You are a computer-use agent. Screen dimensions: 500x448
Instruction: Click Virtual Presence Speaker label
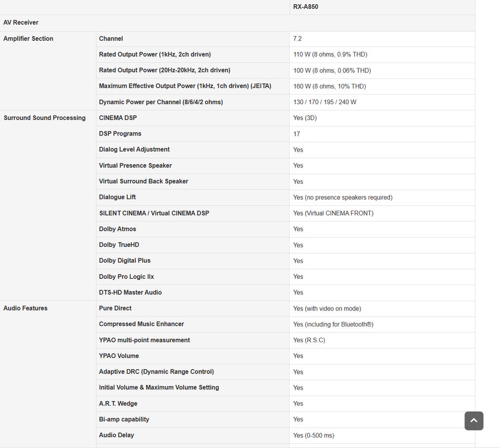click(x=135, y=166)
